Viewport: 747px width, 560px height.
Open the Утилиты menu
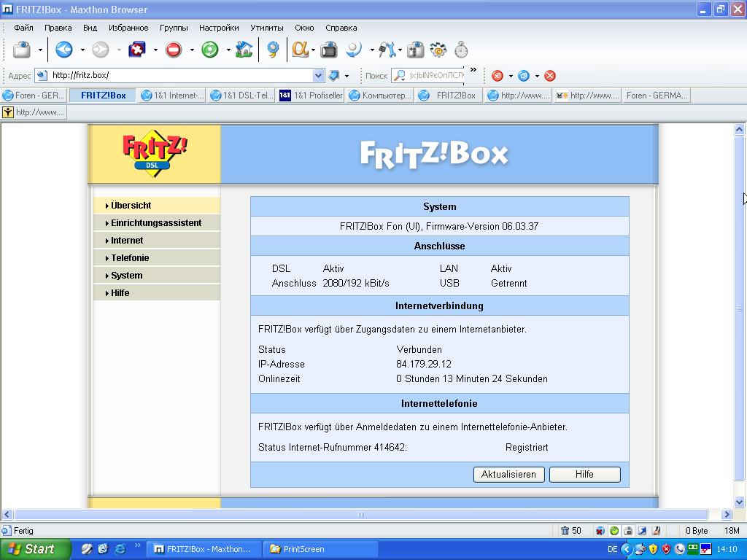point(267,28)
